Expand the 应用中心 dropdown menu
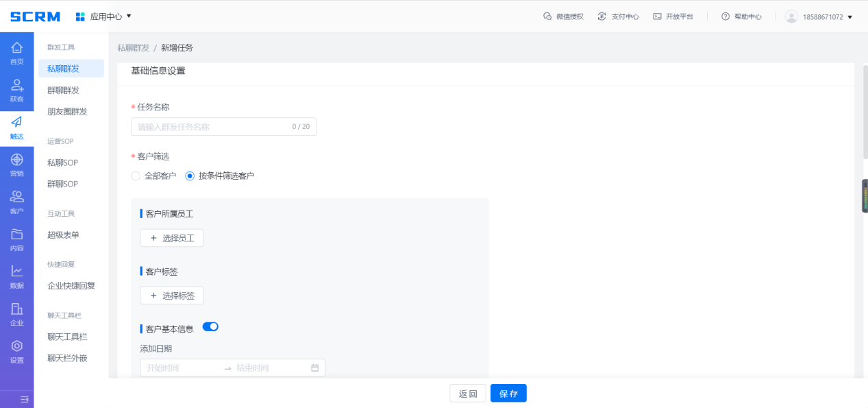This screenshot has width=868, height=408. click(103, 16)
